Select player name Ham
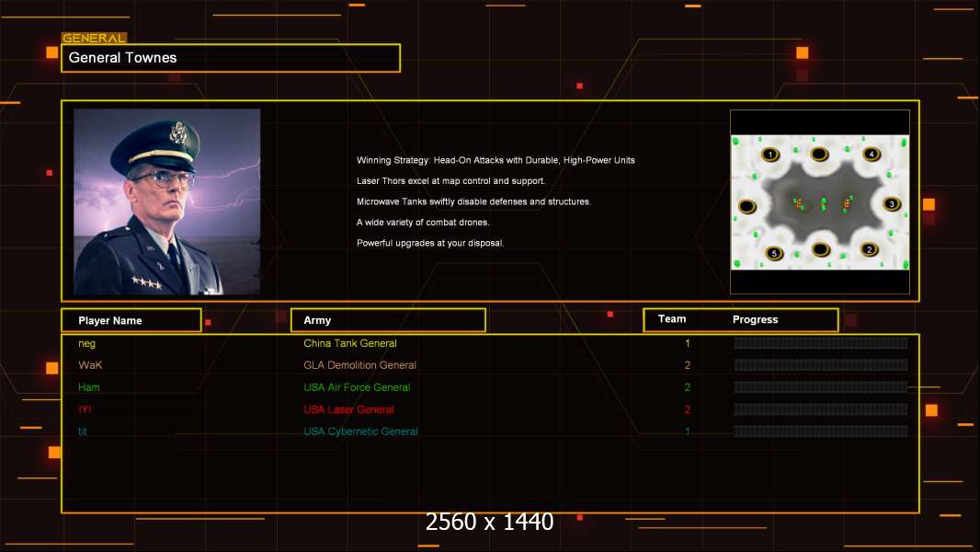Screen dimensions: 980x552 tap(89, 387)
